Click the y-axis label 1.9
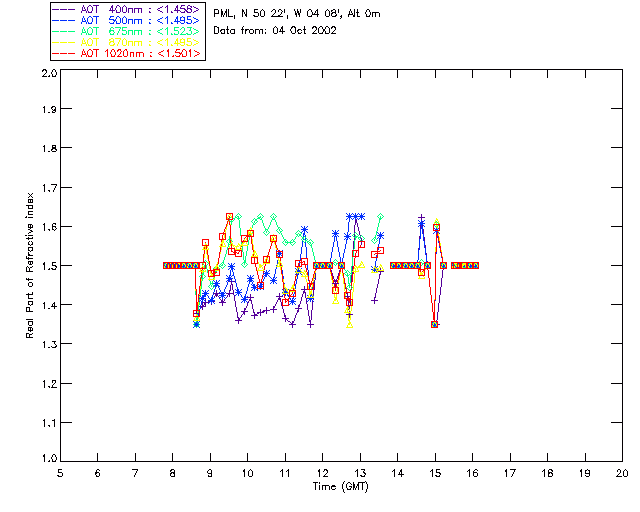This screenshot has width=640, height=512. pyautogui.click(x=49, y=109)
